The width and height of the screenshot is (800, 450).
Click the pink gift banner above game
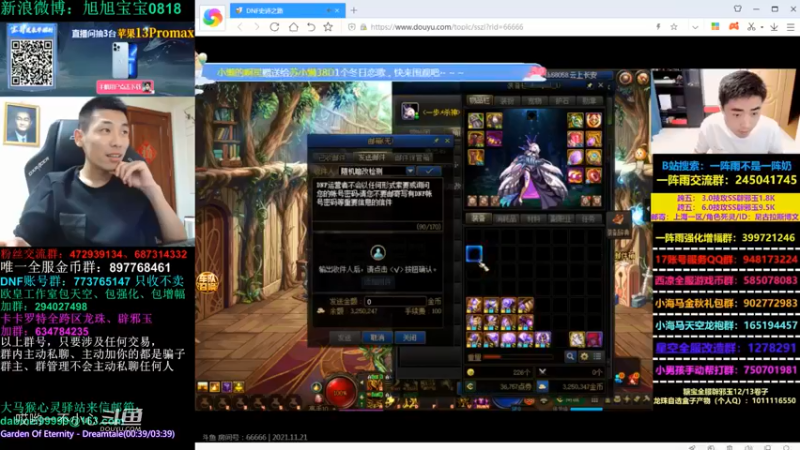(372, 72)
